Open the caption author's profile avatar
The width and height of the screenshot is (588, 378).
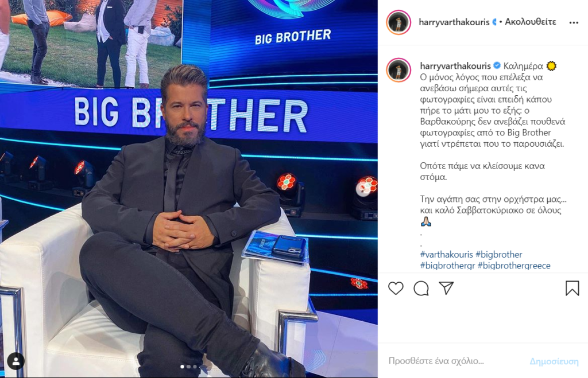click(399, 69)
